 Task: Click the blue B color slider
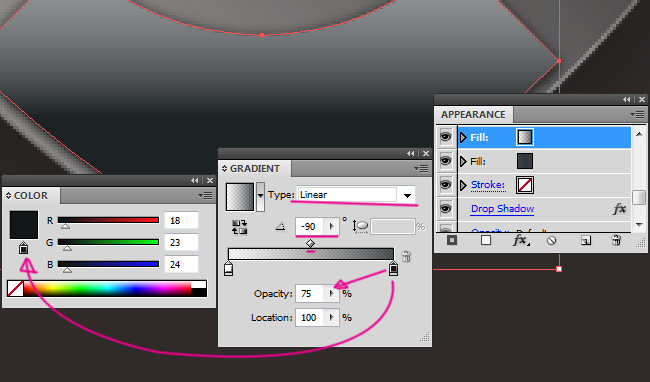(108, 264)
